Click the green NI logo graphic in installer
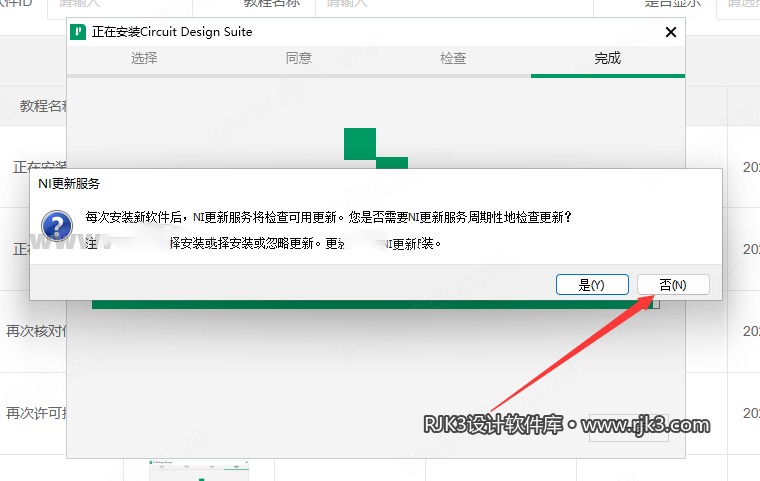This screenshot has height=481, width=760. (376, 148)
